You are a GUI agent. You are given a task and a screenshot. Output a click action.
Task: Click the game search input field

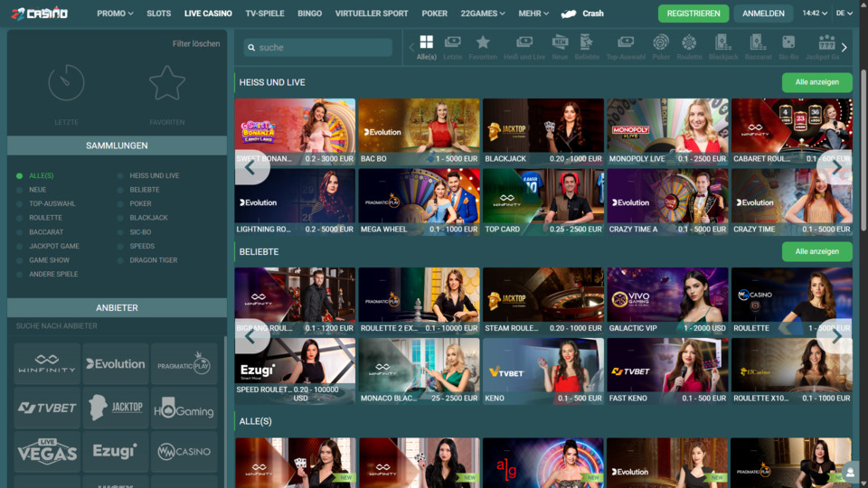pos(321,47)
